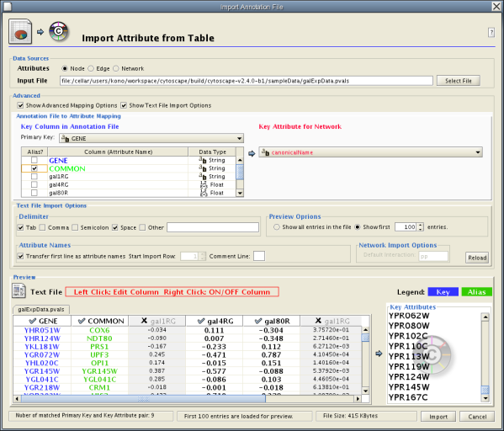
Task: Click the arrow icon beside canonicalName dropdown
Action: (252, 153)
